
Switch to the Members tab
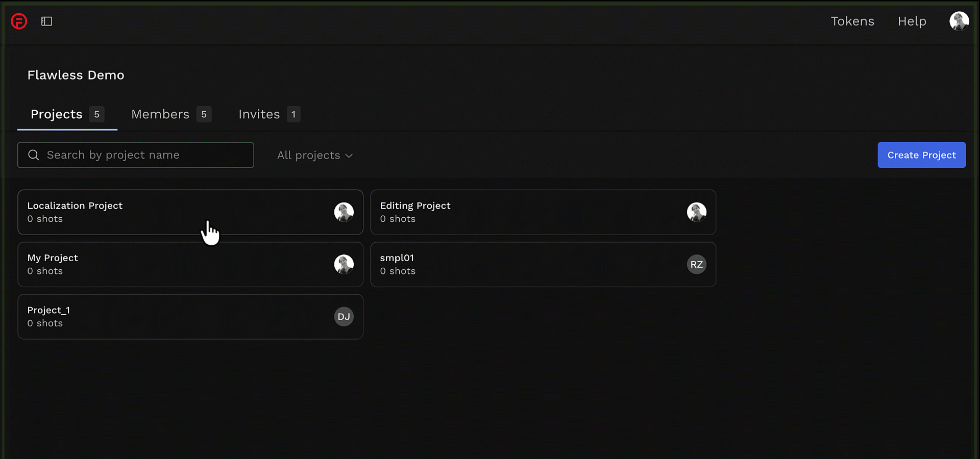(x=171, y=114)
